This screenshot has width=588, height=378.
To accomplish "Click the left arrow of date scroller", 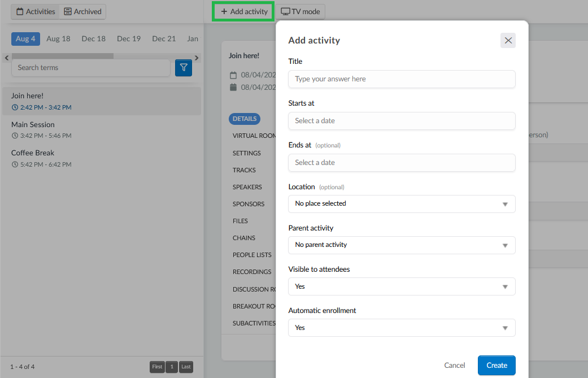I will [x=6, y=58].
